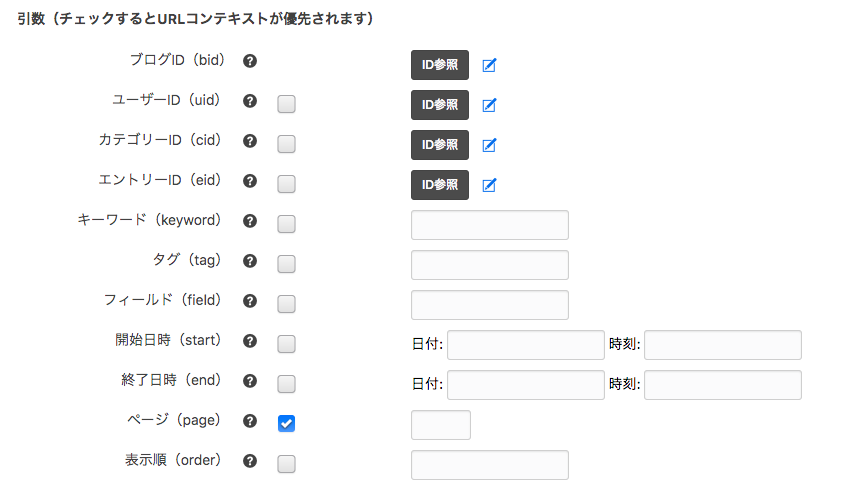Image resolution: width=856 pixels, height=502 pixels.
Task: Click edit pencil icon in エントリーID row
Action: [x=489, y=185]
